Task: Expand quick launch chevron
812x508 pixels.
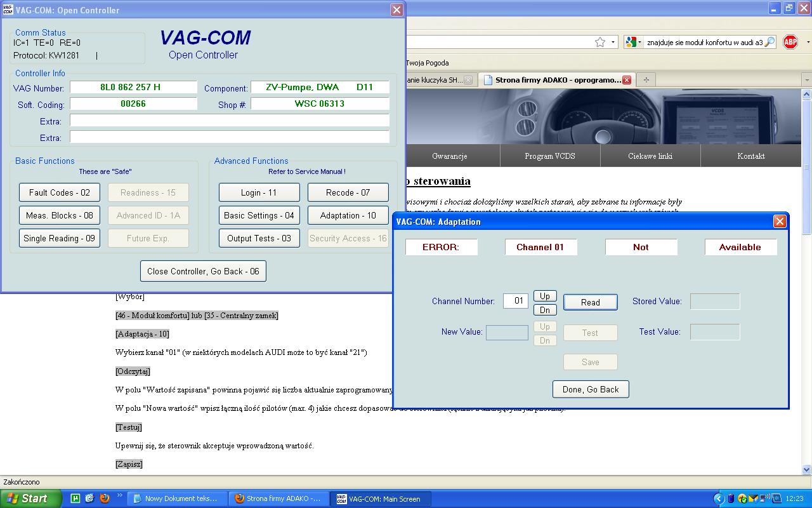Action: [x=120, y=495]
